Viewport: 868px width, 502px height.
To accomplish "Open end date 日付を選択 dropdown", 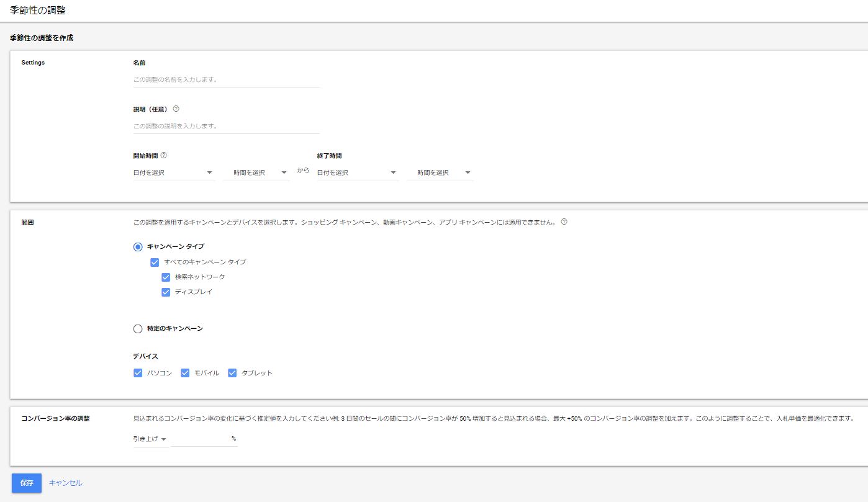I will tap(357, 173).
